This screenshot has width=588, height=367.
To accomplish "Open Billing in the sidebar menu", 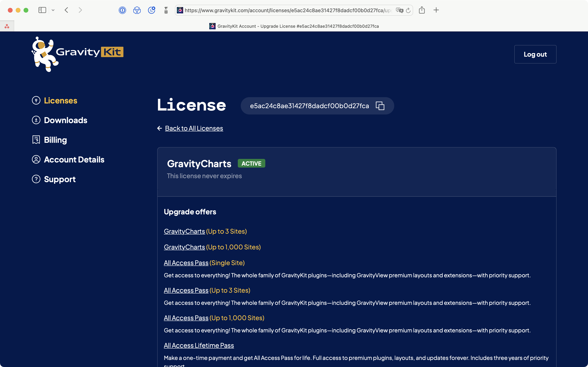I will point(55,140).
